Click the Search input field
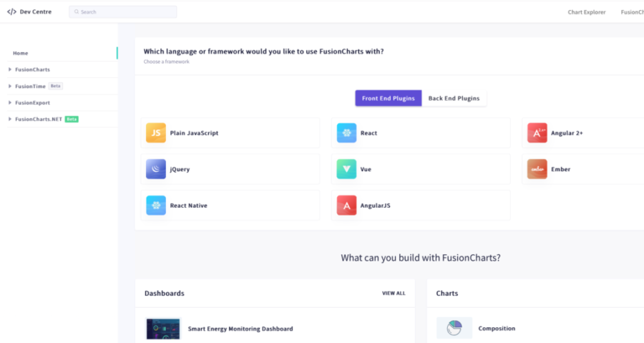The width and height of the screenshot is (644, 343). tap(123, 12)
